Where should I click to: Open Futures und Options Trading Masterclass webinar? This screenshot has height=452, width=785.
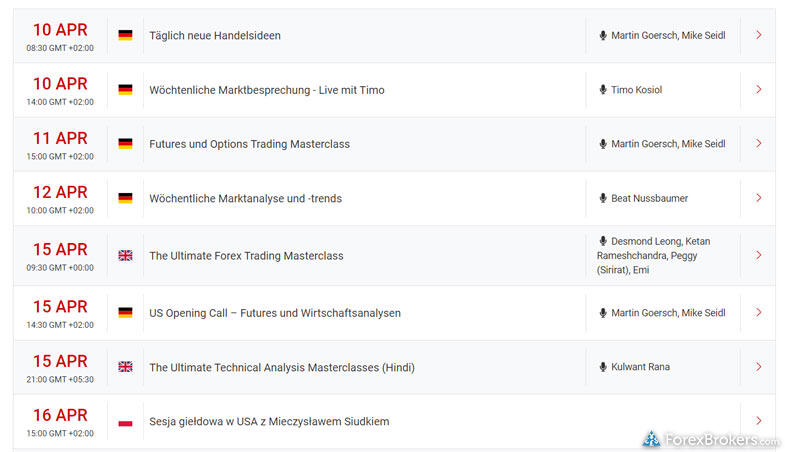click(x=249, y=144)
